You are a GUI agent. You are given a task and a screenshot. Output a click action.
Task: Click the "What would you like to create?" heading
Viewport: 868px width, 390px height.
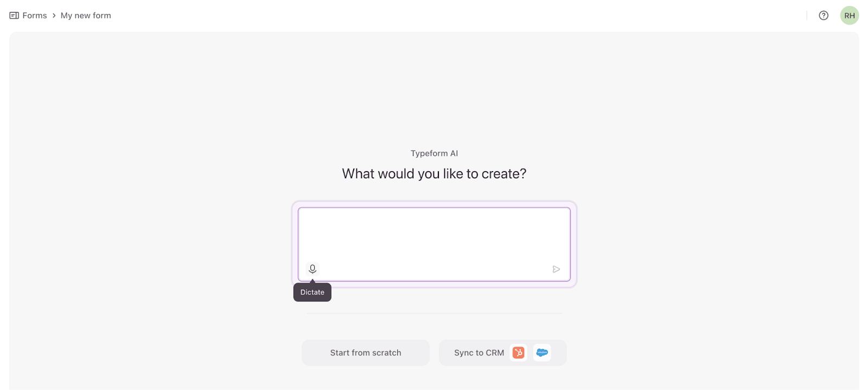point(434,174)
